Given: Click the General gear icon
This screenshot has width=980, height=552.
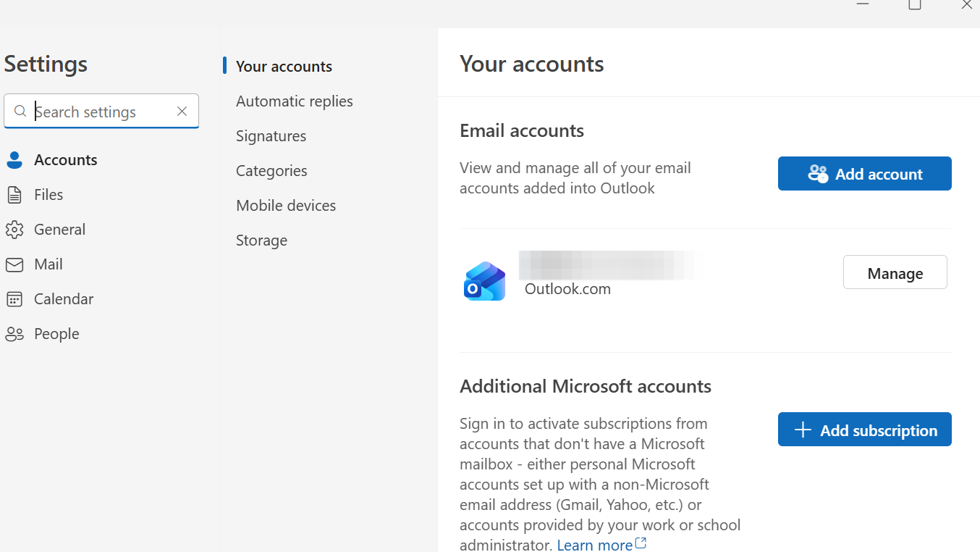Looking at the screenshot, I should coord(14,230).
